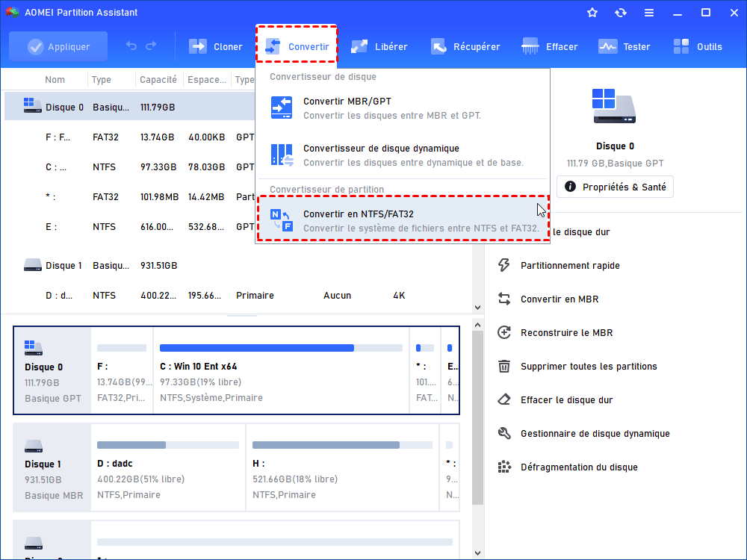Select Disque 0 block in disk map
Image resolution: width=747 pixels, height=560 pixels.
pos(52,370)
